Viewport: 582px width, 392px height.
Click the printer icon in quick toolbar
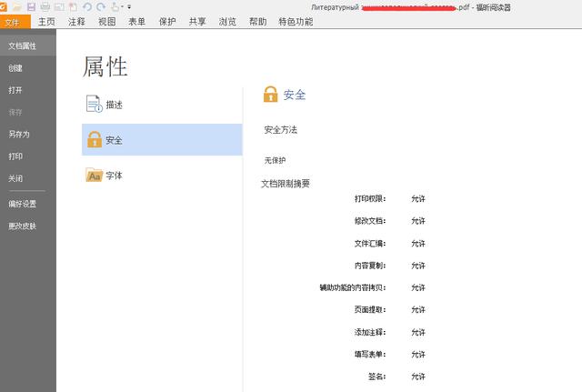(x=45, y=6)
